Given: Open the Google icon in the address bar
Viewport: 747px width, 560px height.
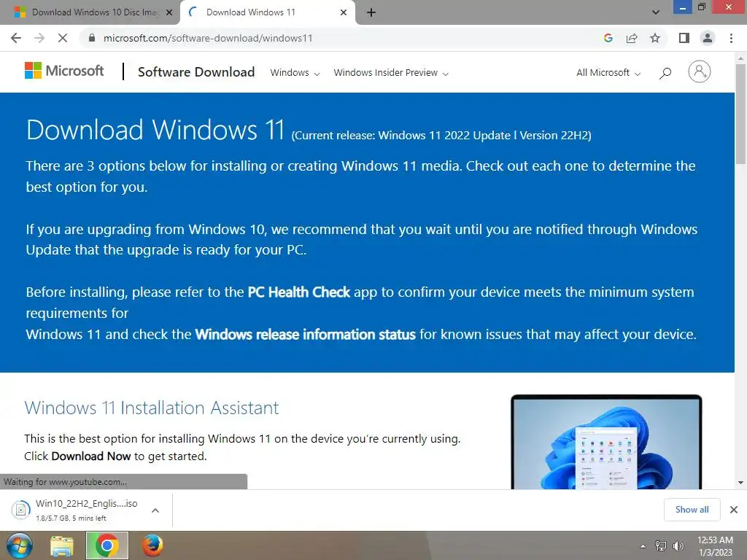Looking at the screenshot, I should [608, 38].
